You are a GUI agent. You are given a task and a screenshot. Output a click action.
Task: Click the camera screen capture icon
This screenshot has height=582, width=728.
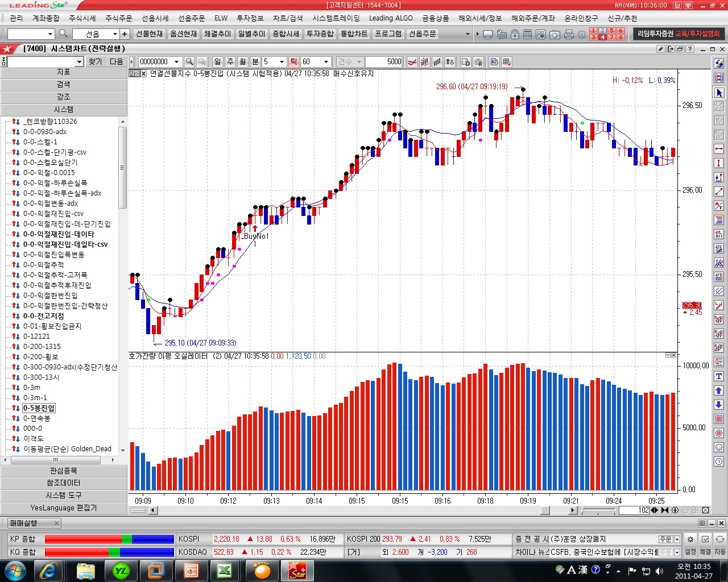tap(555, 34)
